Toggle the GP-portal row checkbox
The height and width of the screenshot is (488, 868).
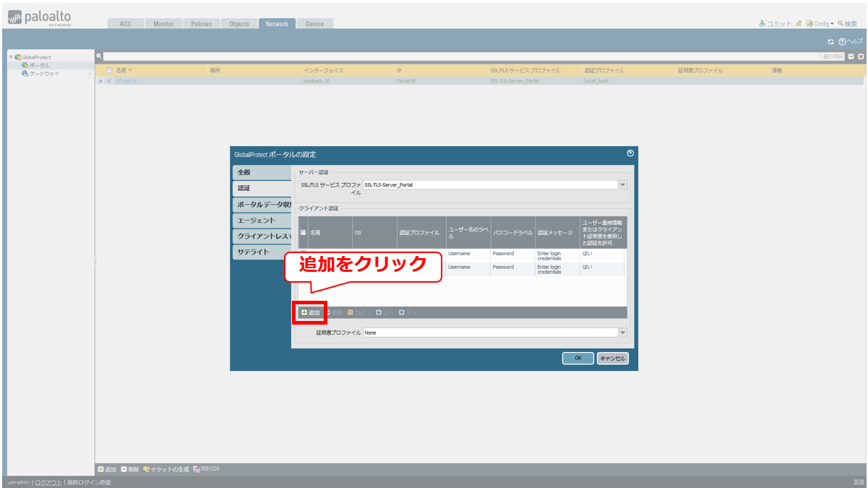[x=109, y=81]
